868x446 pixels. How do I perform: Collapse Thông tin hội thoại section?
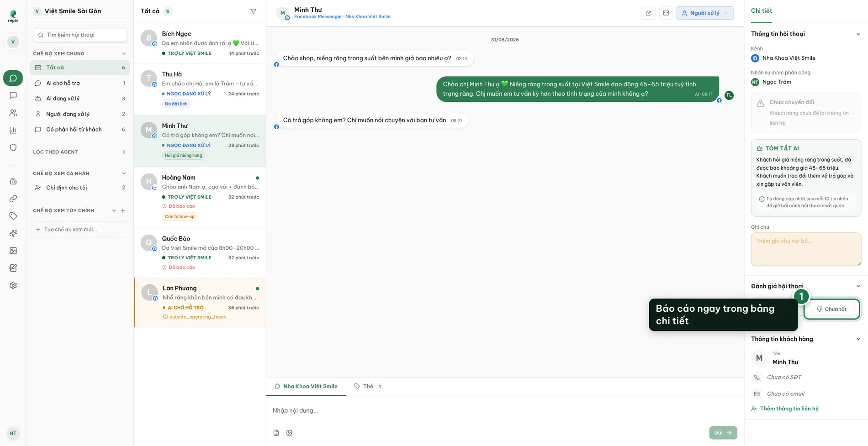pos(858,34)
